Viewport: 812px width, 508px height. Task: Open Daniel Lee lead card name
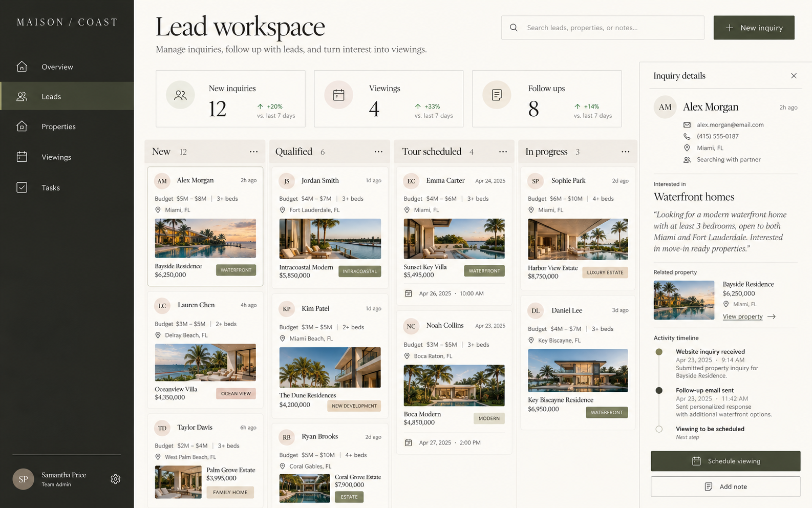567,310
